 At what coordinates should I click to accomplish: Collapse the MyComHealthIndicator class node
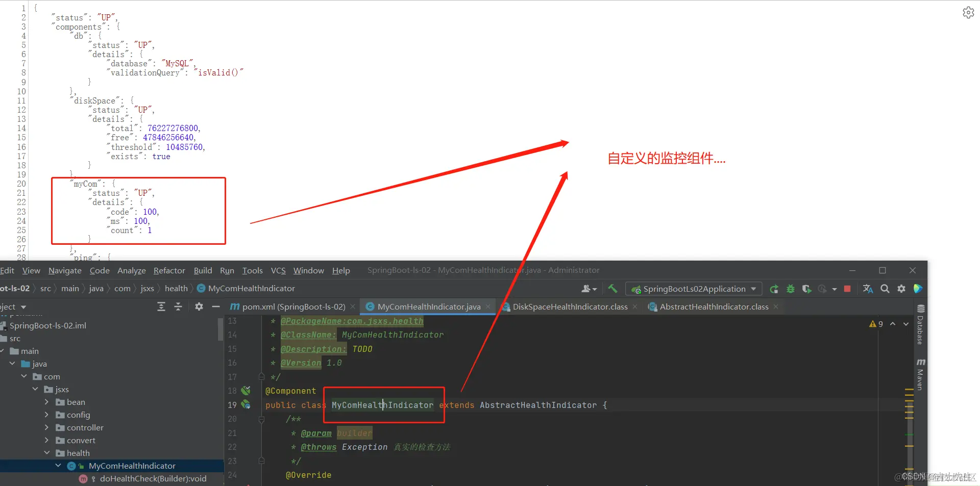coord(58,466)
